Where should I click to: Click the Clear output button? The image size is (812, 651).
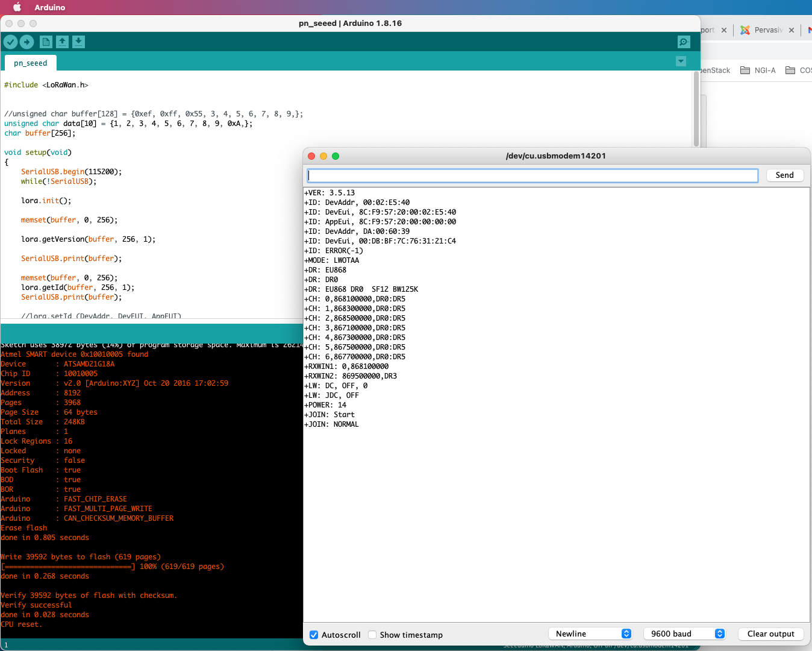[x=770, y=634]
